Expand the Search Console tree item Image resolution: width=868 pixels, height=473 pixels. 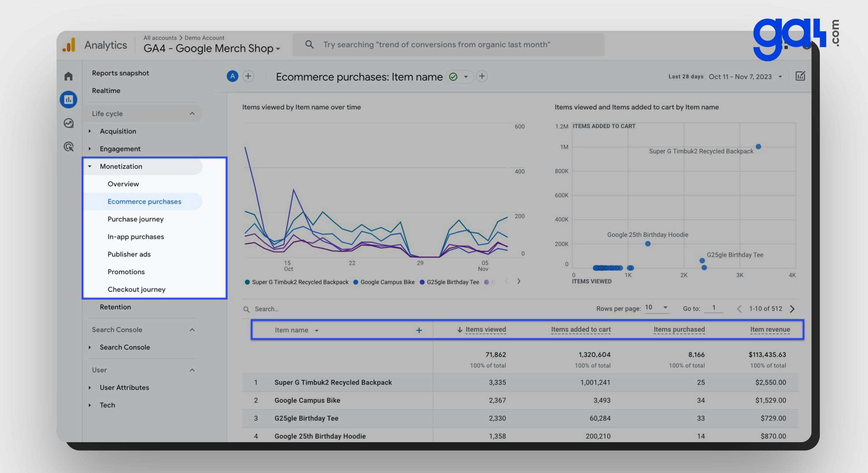click(90, 347)
